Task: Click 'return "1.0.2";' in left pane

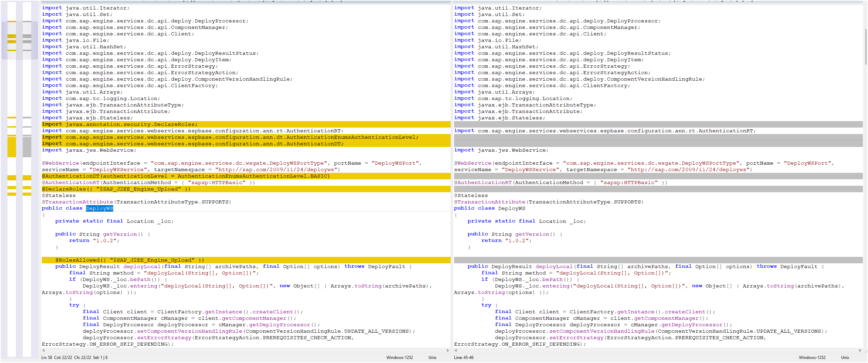Action: tap(94, 241)
